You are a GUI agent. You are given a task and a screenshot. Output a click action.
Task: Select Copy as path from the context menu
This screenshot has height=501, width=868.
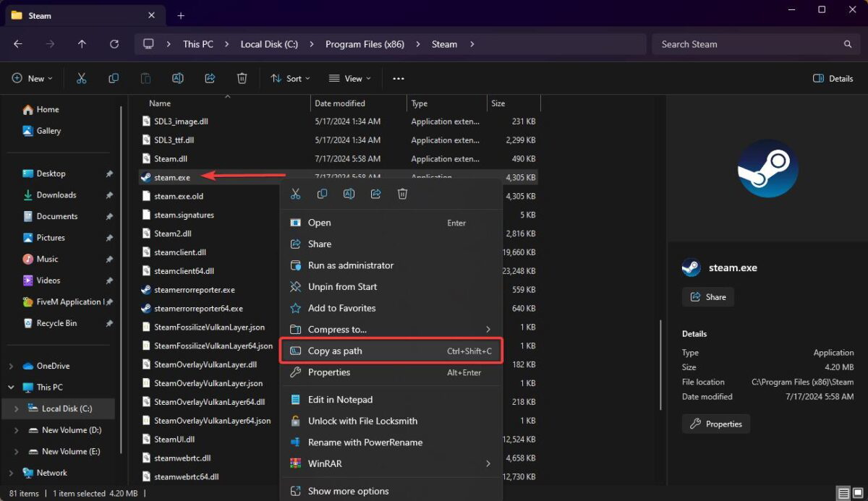336,351
